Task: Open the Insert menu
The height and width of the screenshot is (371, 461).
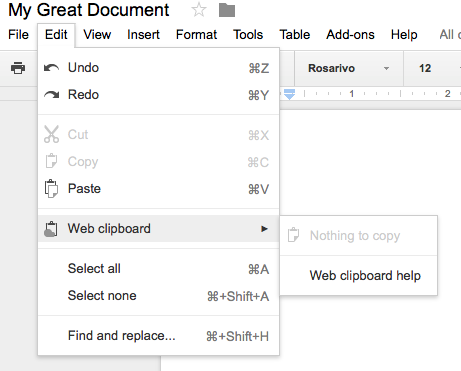Action: (x=143, y=35)
